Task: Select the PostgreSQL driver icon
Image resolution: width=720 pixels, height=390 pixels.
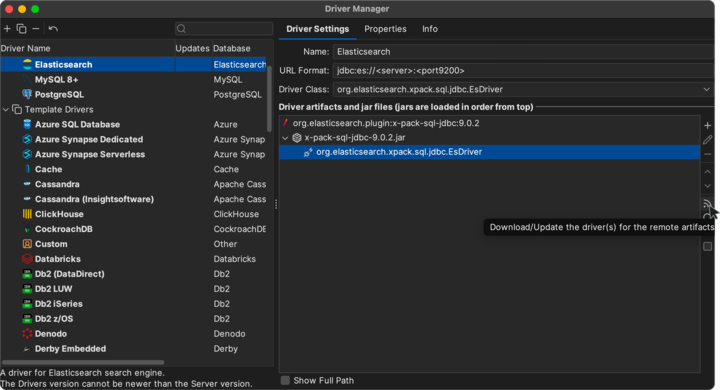Action: click(27, 94)
